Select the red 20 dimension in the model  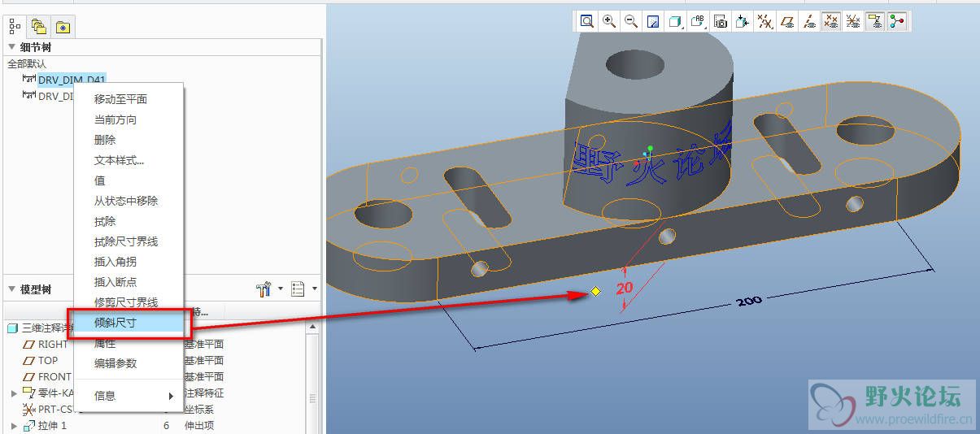coord(625,288)
